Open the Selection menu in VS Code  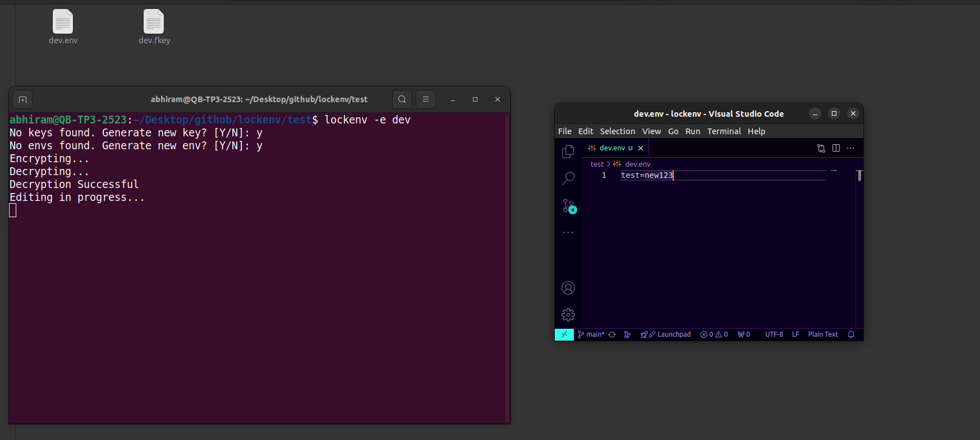coord(618,131)
